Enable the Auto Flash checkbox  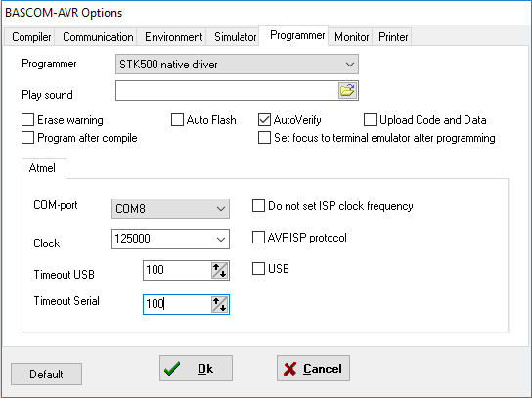[177, 119]
